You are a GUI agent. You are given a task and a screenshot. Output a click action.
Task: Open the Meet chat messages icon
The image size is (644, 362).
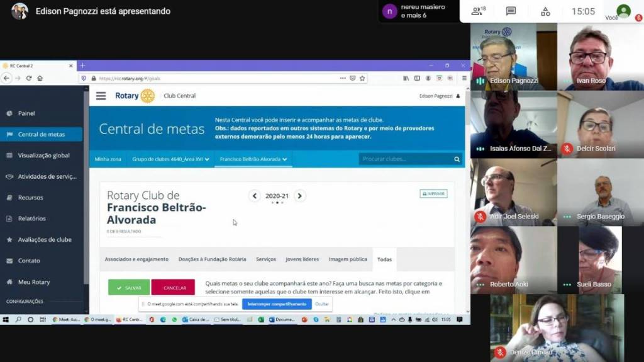pyautogui.click(x=511, y=11)
